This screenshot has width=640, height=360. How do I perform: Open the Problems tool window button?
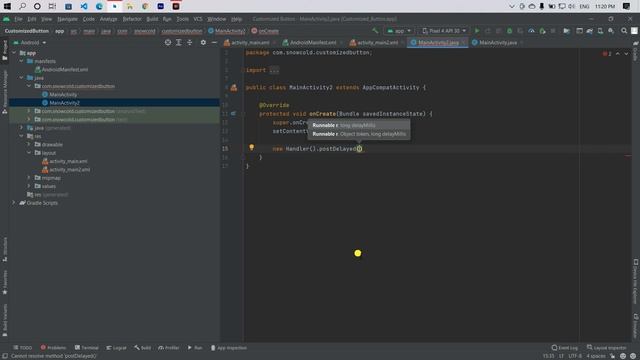(53, 348)
